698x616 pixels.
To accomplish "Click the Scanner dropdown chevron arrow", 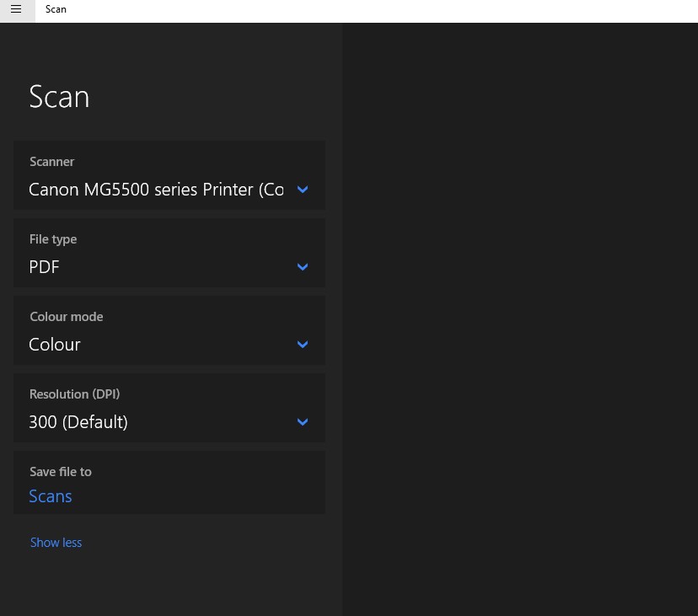I will 303,190.
